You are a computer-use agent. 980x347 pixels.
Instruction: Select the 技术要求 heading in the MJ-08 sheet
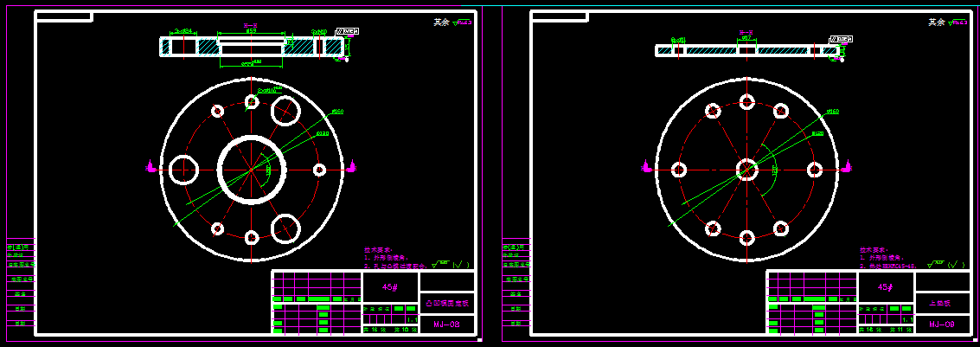(377, 249)
